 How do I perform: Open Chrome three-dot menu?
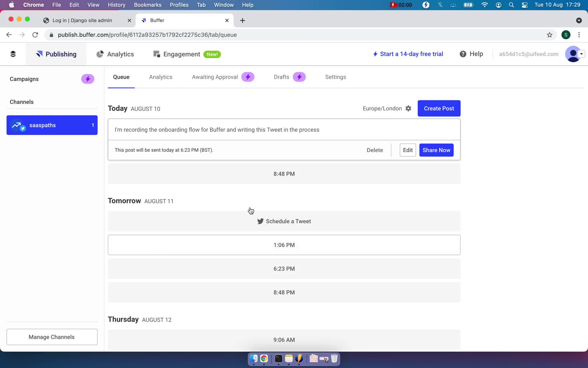579,35
